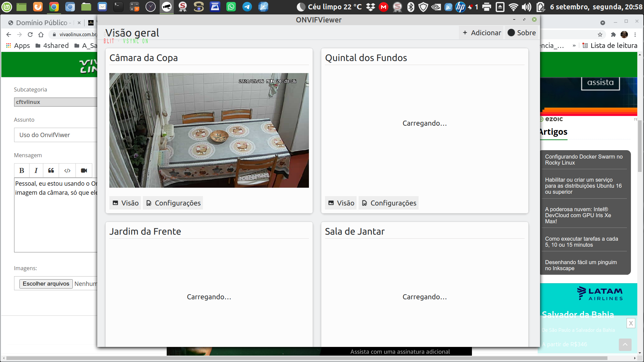Reload the browser page

[x=30, y=35]
